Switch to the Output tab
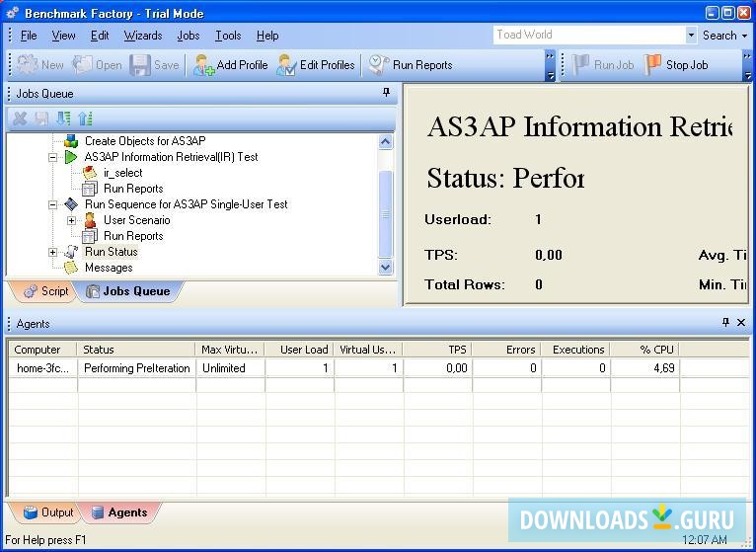Image resolution: width=756 pixels, height=552 pixels. pyautogui.click(x=48, y=513)
